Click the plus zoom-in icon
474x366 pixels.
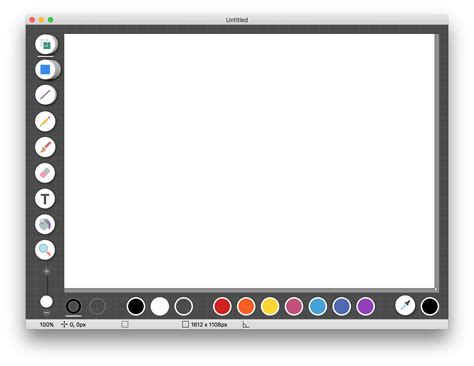(x=47, y=272)
